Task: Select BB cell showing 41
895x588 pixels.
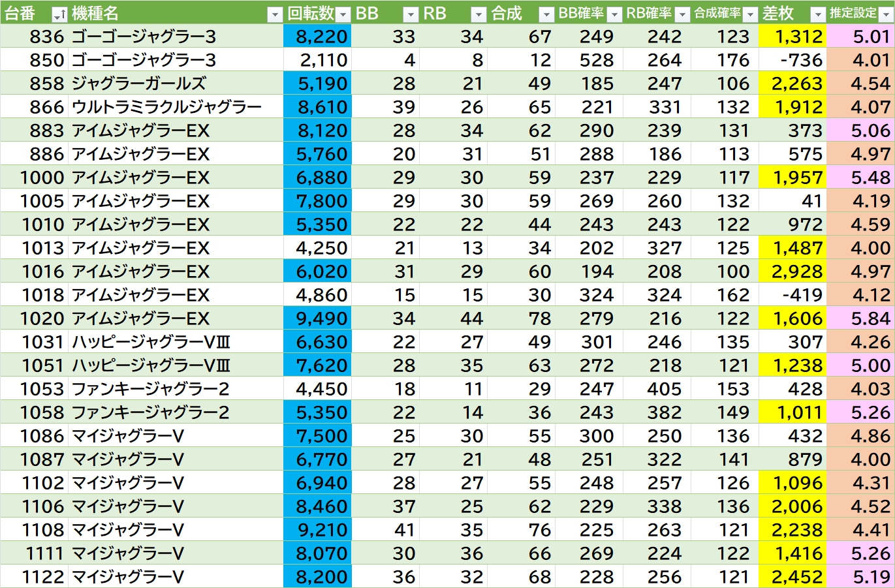Action: [x=385, y=530]
